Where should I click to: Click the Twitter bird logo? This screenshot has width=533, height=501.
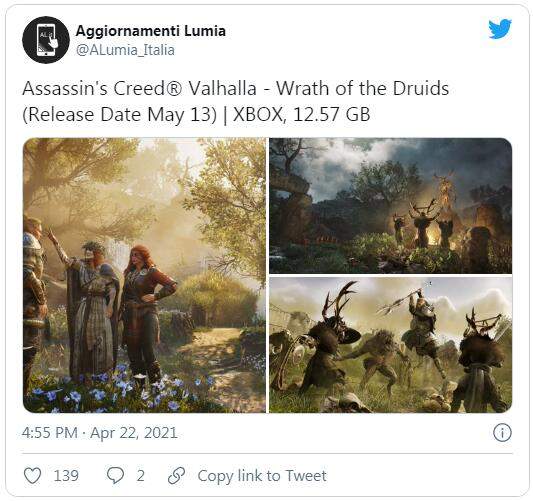500,29
